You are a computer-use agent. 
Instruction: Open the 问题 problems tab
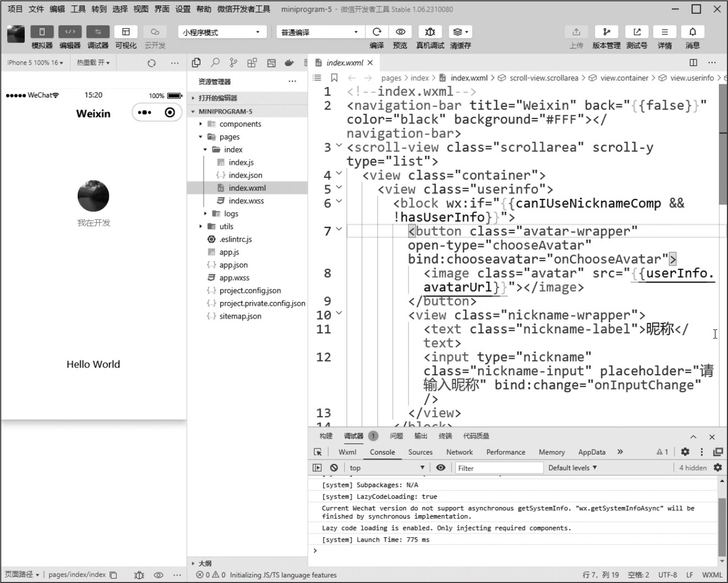[x=396, y=436]
